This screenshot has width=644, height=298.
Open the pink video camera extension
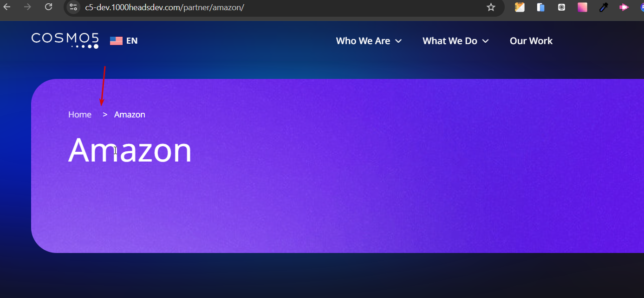point(624,7)
